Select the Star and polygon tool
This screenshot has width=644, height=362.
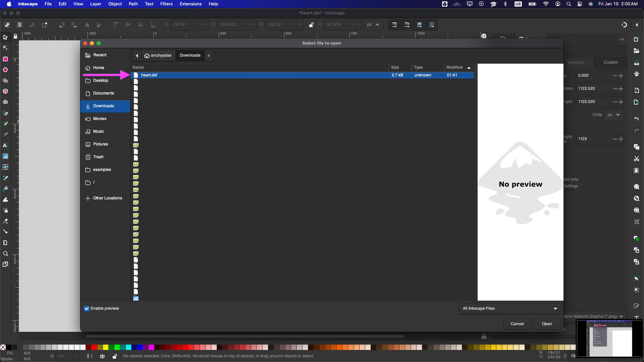point(5,80)
